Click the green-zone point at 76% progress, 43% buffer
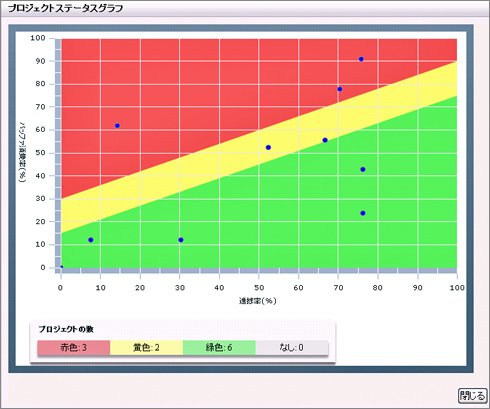The image size is (490, 409). coord(363,169)
